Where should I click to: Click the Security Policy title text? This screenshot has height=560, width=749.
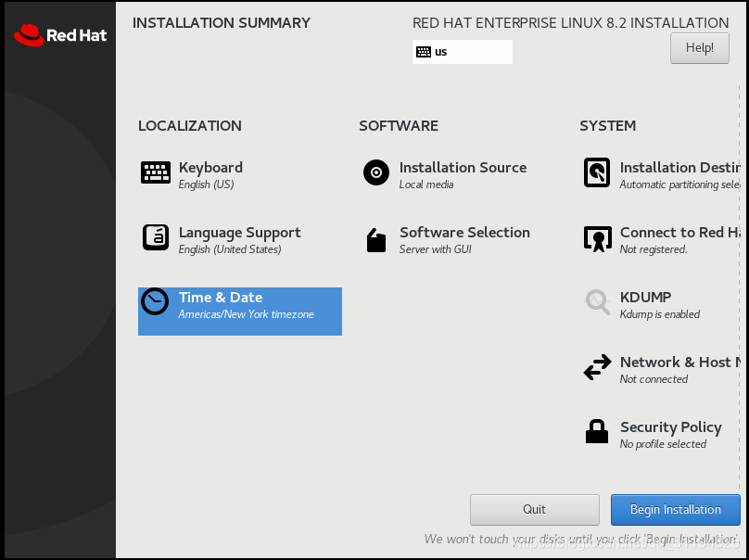[670, 427]
